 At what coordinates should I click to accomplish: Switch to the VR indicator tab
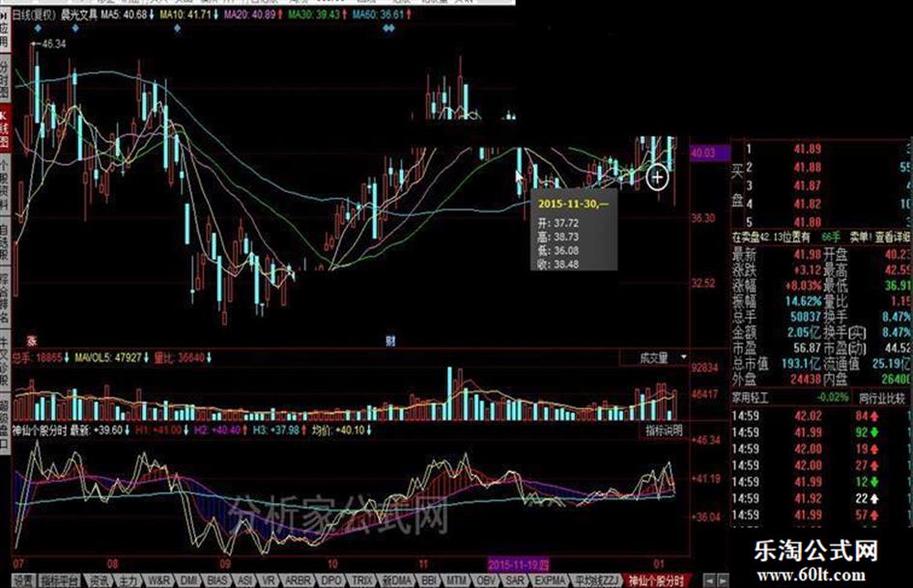click(269, 580)
